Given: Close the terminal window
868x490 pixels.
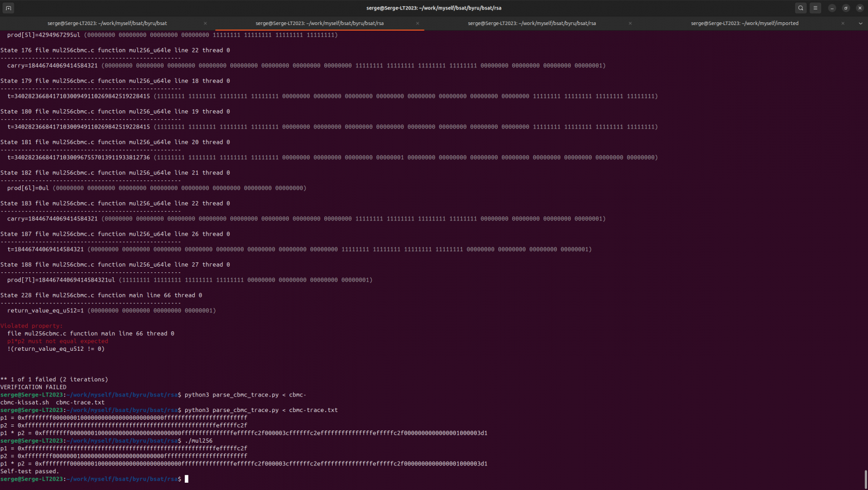Looking at the screenshot, I should tap(860, 8).
